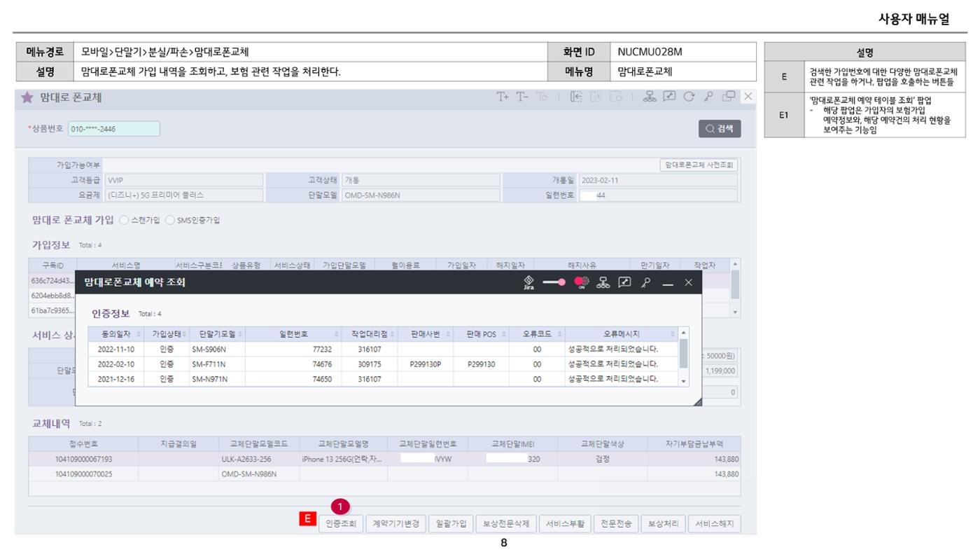Click the wrench chat icon in 예약 조회 popup

coord(623,282)
